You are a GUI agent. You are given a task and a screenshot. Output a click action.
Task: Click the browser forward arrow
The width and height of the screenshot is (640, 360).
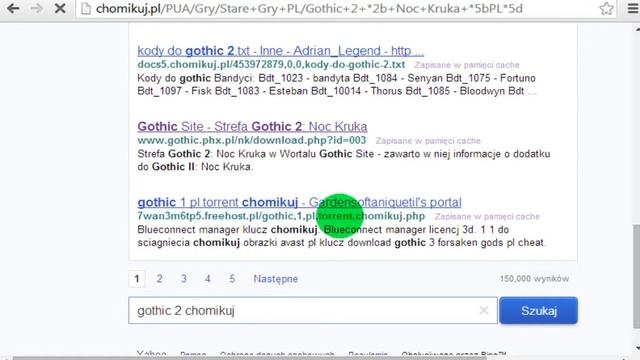tap(36, 8)
